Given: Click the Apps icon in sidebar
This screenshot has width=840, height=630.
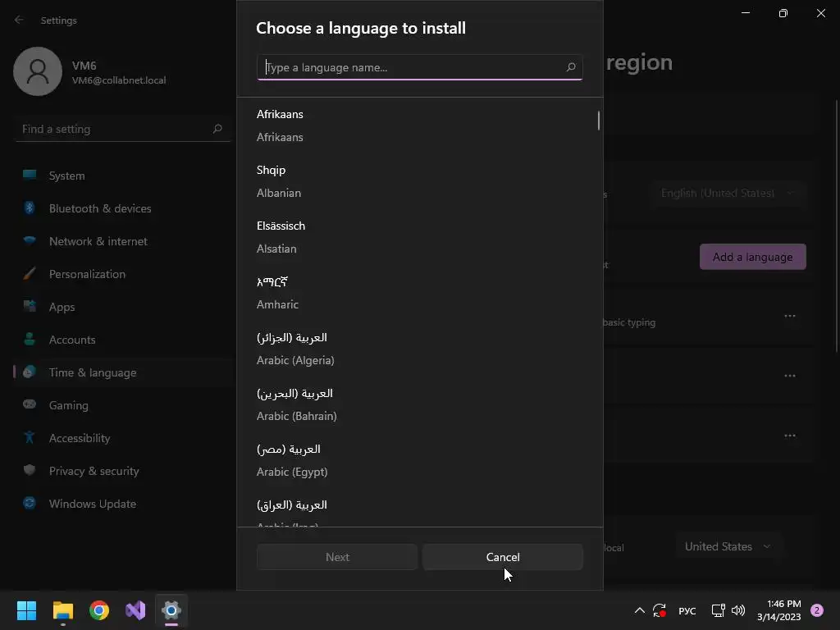Looking at the screenshot, I should coord(30,307).
